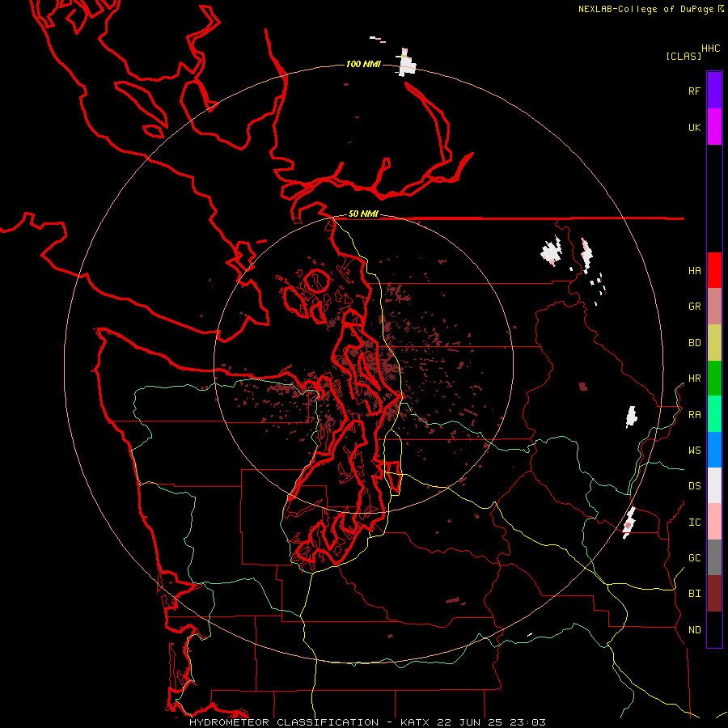Viewport: 728px width, 728px height.
Task: Click the NEXLAB-College of DuPage header text
Action: coord(645,9)
